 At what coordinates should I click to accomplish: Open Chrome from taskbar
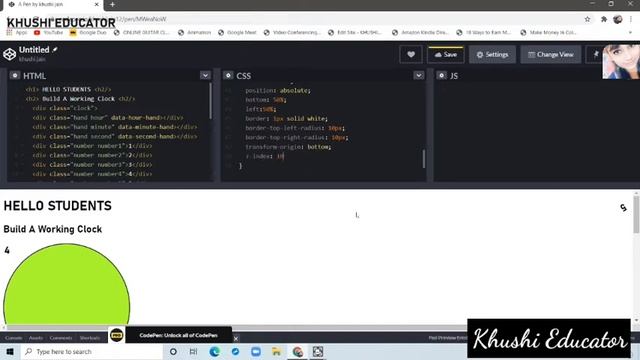point(298,351)
